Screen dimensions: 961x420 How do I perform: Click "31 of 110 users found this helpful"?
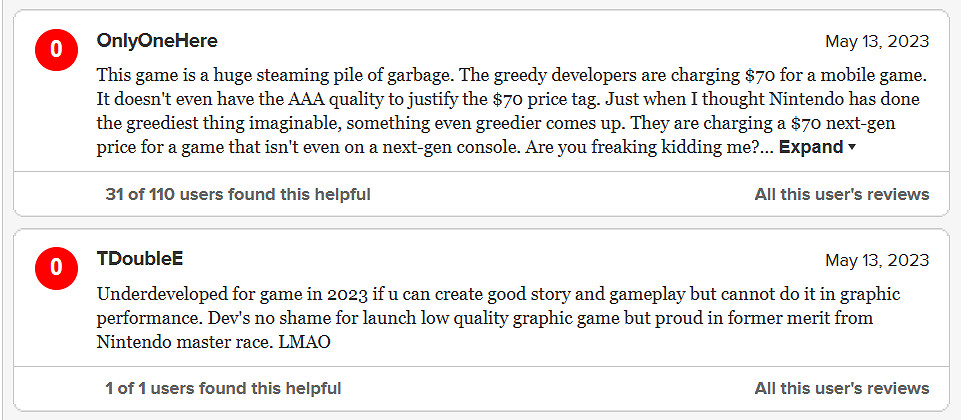tap(237, 194)
